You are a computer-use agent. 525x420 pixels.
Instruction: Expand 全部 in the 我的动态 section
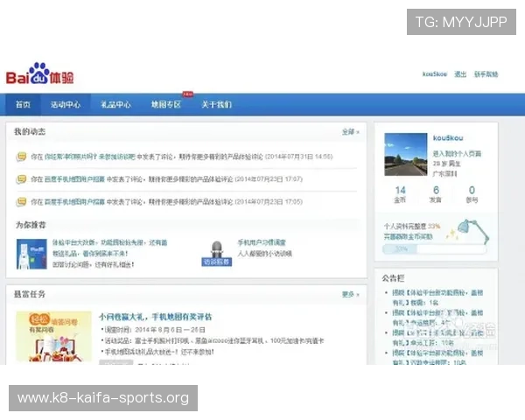coord(350,132)
